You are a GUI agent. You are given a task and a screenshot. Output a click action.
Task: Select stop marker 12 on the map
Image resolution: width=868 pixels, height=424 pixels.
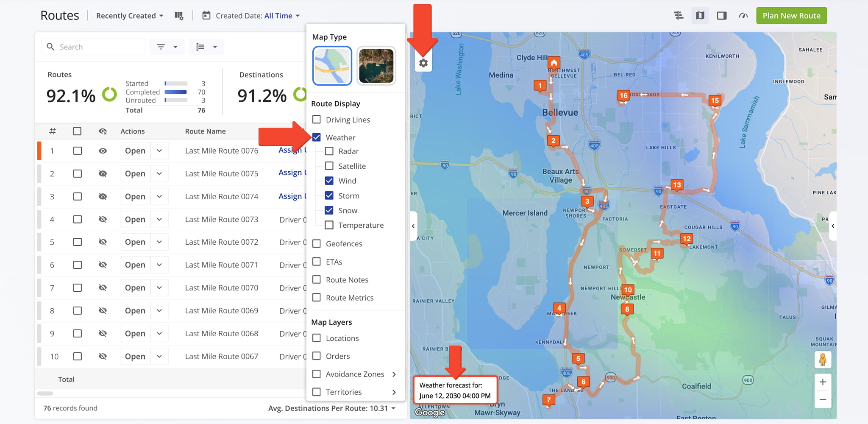[687, 239]
